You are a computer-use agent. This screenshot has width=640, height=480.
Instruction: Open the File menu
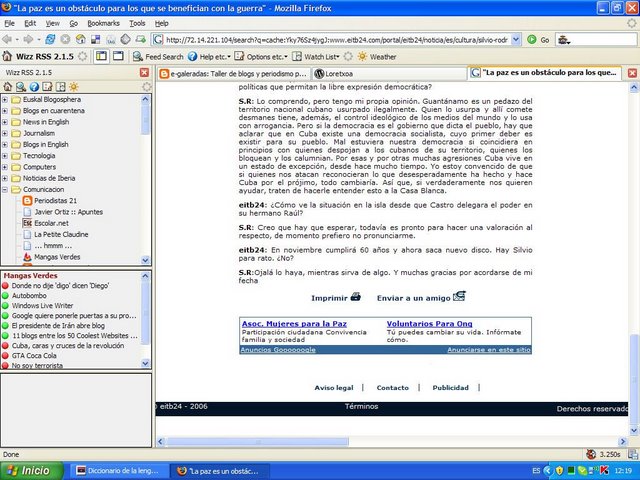(9, 23)
